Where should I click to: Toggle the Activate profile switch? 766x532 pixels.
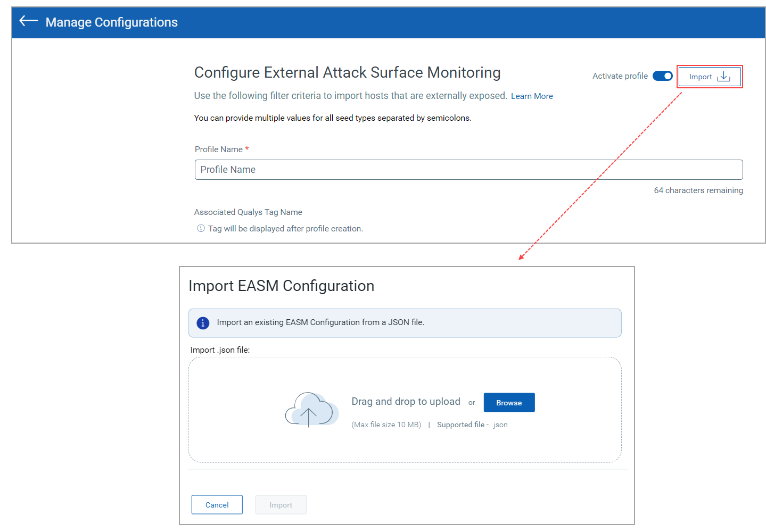tap(663, 76)
